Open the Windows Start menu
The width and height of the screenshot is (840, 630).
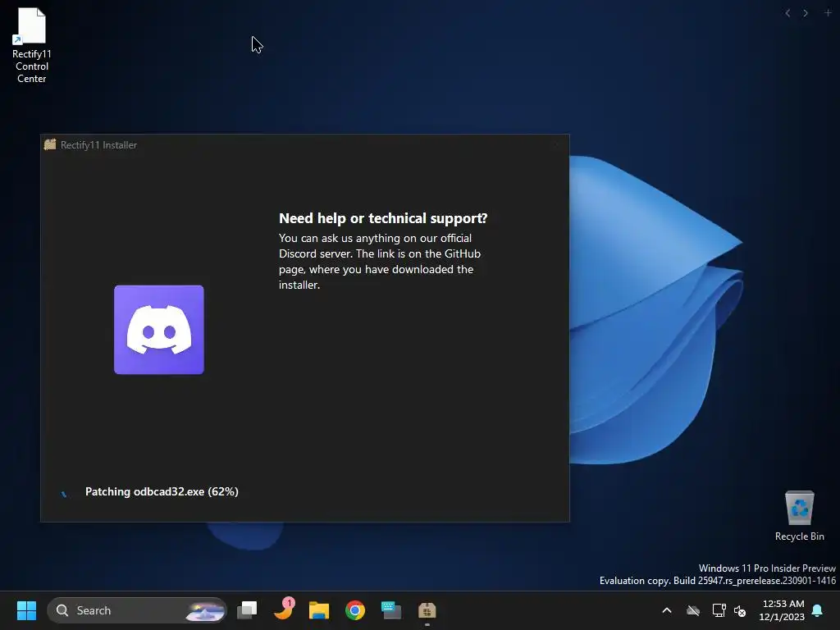point(26,610)
